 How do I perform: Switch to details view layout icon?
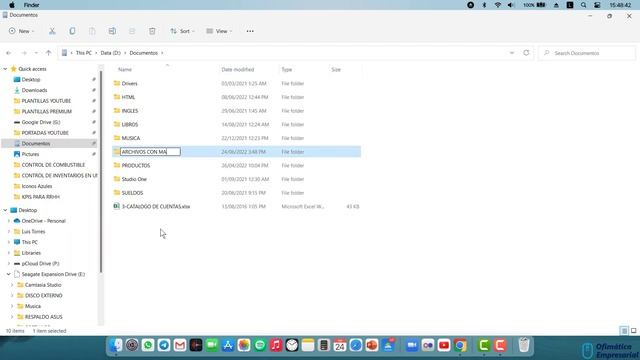pyautogui.click(x=624, y=331)
